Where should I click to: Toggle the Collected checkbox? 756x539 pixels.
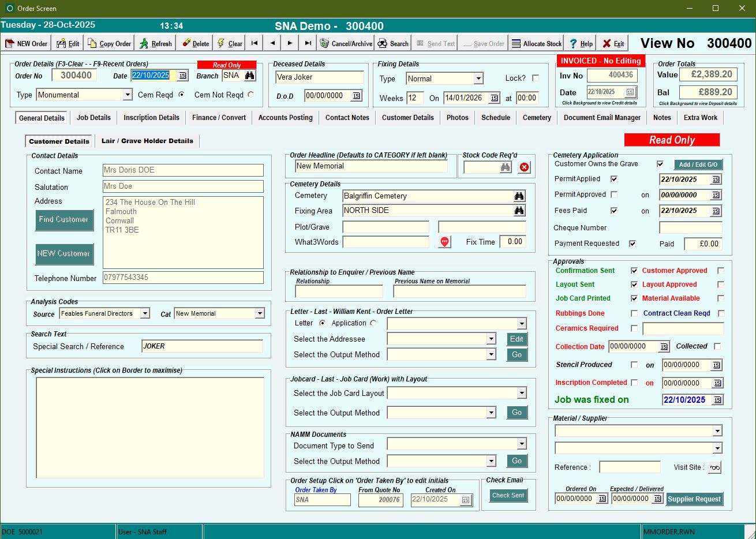tap(717, 346)
